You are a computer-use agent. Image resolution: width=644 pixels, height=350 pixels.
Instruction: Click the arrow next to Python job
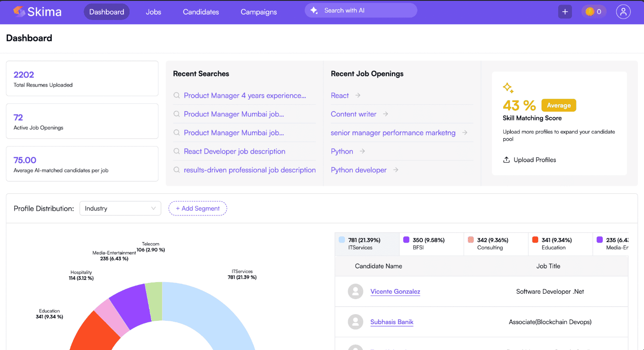coord(362,151)
